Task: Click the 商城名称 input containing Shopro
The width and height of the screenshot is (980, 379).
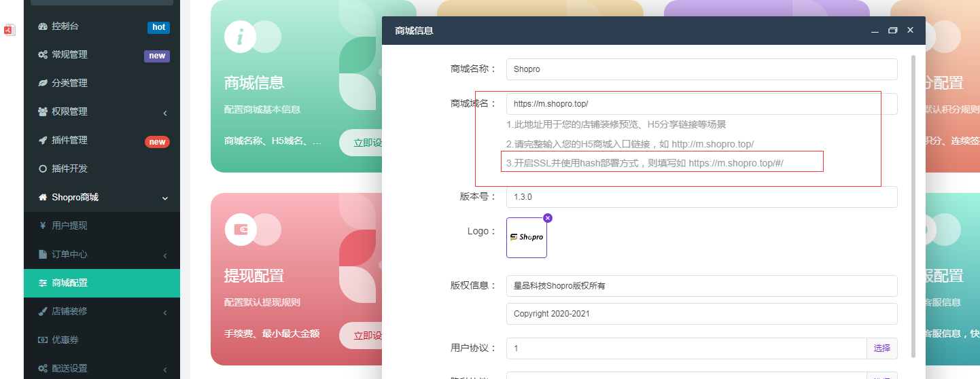Action: click(x=702, y=69)
